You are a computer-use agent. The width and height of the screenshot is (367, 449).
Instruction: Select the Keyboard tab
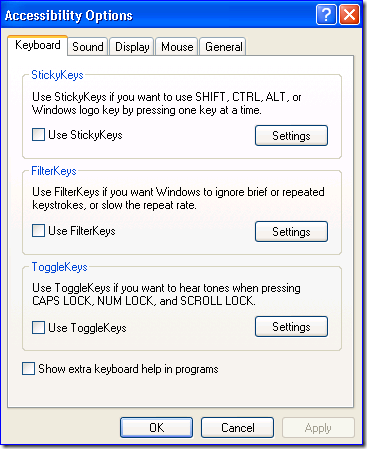(38, 45)
